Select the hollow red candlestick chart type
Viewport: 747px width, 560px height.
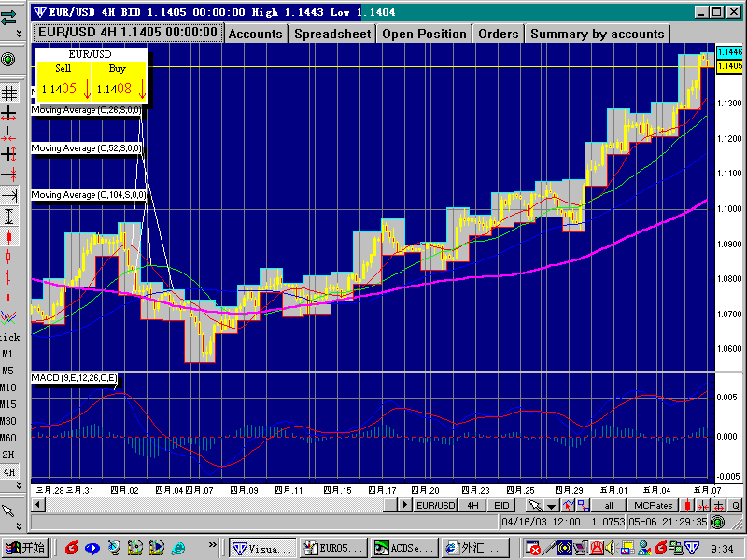(x=8, y=258)
